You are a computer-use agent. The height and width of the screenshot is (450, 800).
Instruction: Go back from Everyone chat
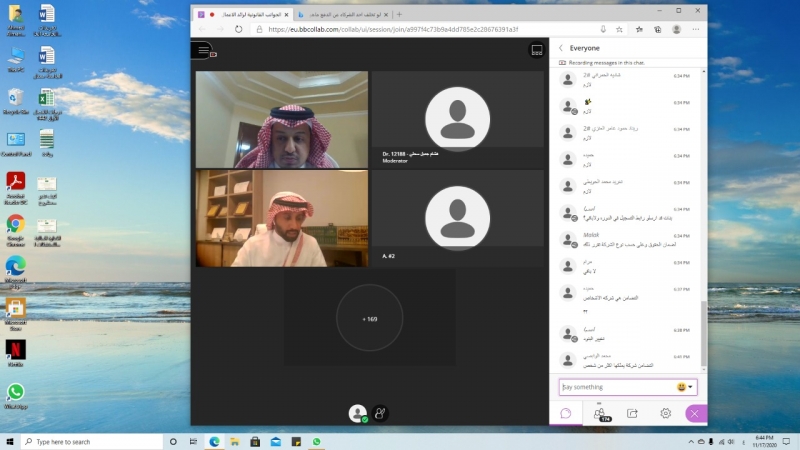point(561,48)
